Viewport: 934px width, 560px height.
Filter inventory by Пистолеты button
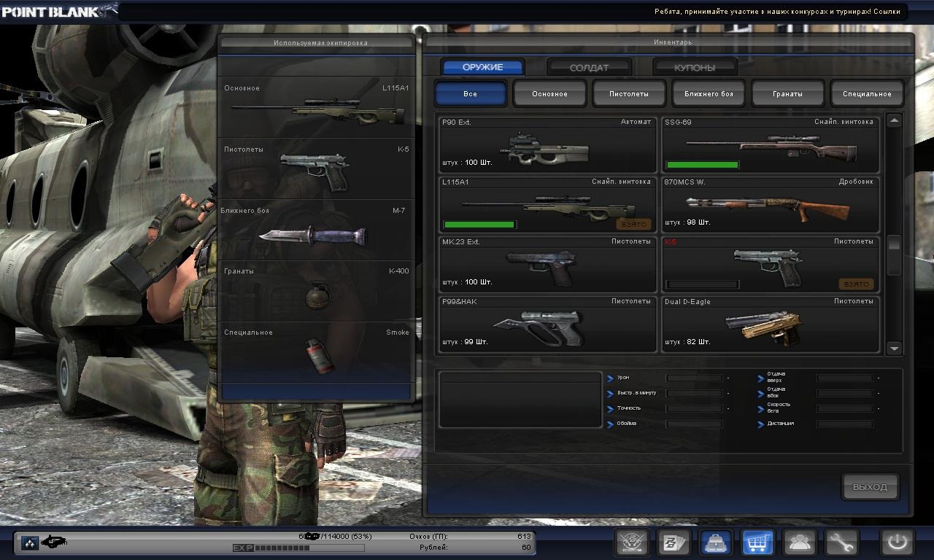tap(629, 94)
